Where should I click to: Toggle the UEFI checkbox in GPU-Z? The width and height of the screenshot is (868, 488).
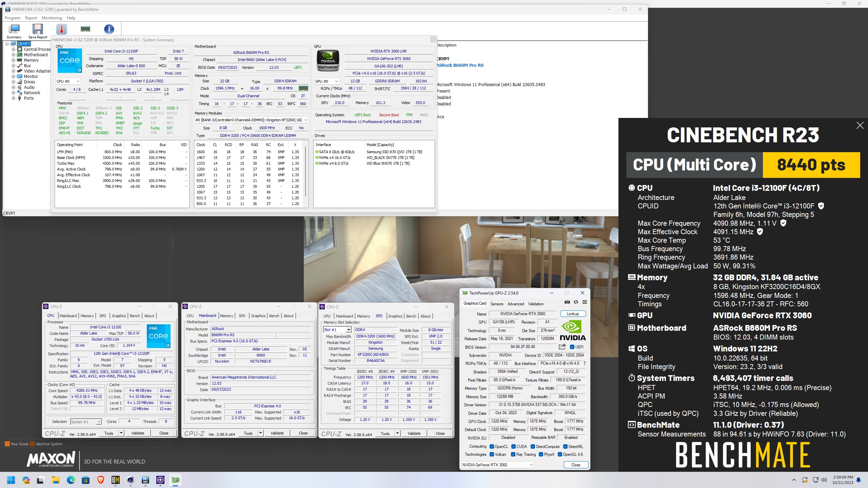click(572, 347)
